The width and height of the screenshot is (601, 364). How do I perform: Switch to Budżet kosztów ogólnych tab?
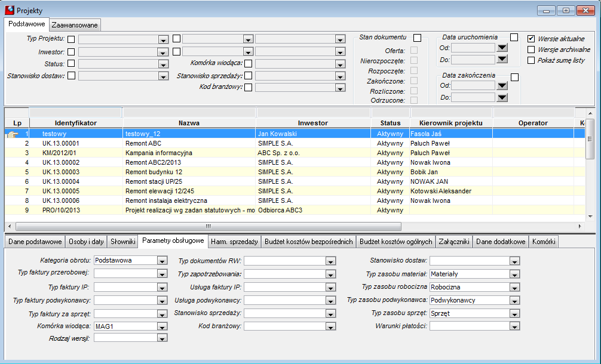click(396, 242)
